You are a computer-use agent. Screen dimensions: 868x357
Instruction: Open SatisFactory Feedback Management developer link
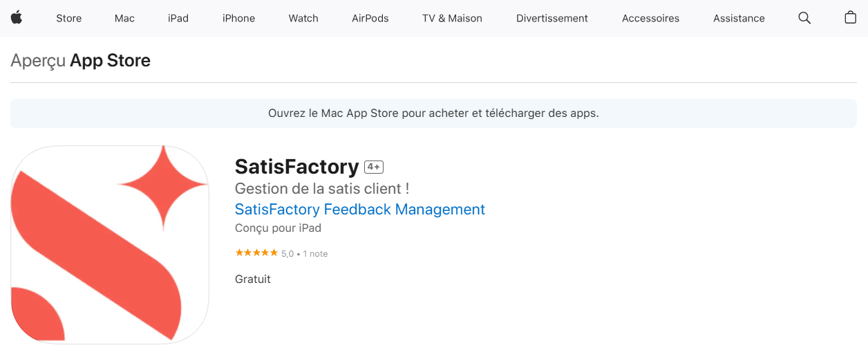(359, 210)
